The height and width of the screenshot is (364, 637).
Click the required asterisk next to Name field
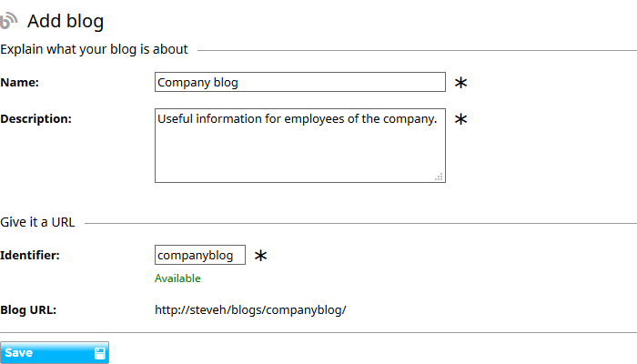coord(460,83)
